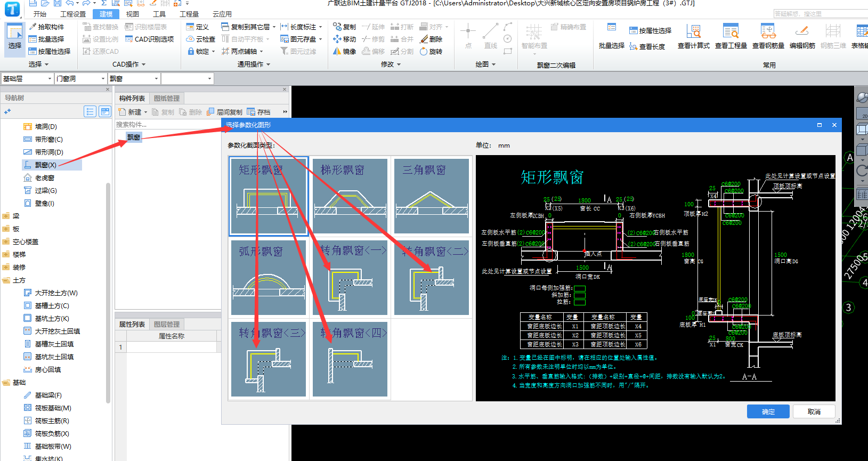Select the 转角飘窗<四> thumbnail
The image size is (868, 461).
[x=350, y=359]
